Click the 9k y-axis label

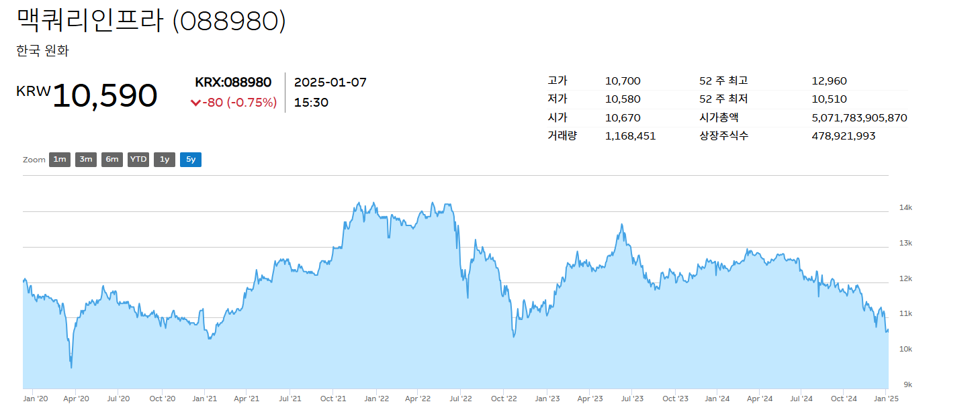coord(907,384)
